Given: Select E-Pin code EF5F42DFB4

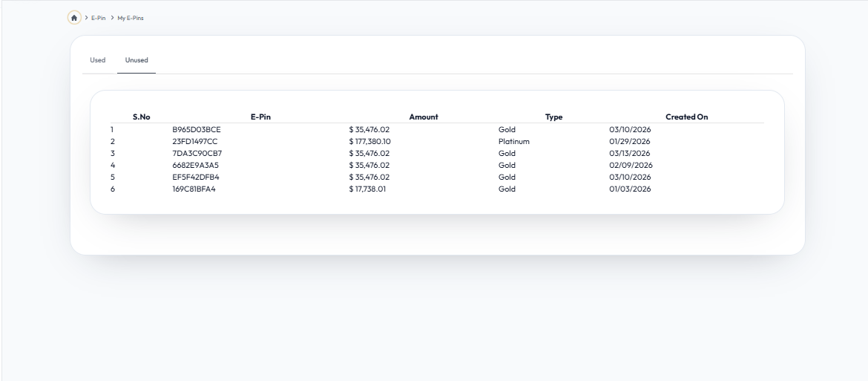Looking at the screenshot, I should [x=195, y=178].
